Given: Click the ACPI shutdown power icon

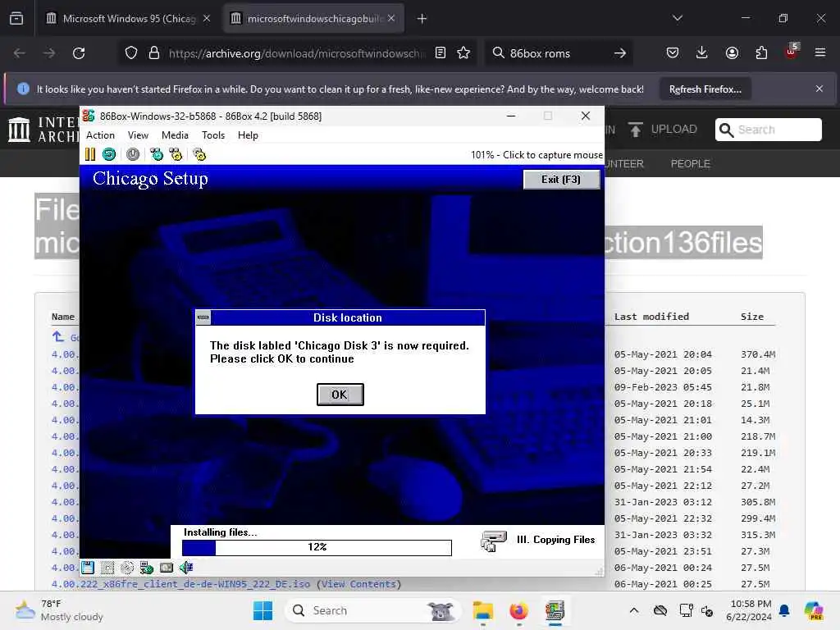Looking at the screenshot, I should click(x=133, y=155).
